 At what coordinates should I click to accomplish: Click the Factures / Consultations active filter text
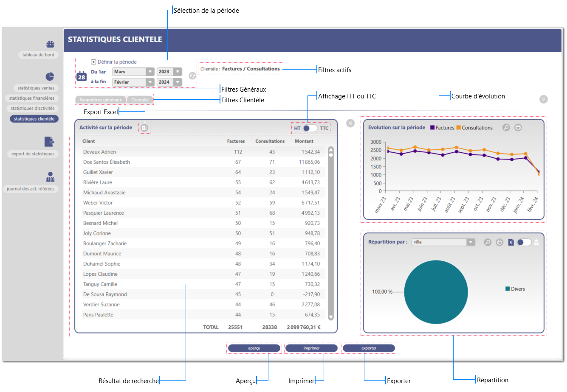251,69
